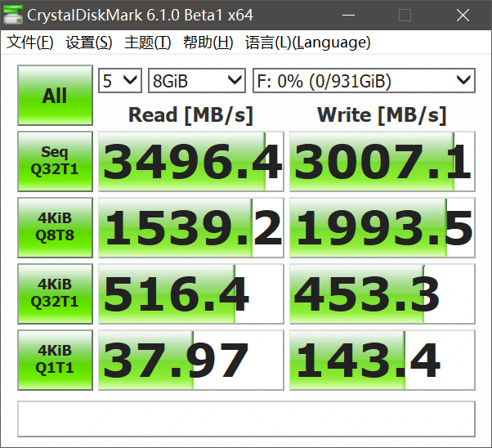
Task: Expand the 8GiB test size dropdown
Action: click(x=197, y=81)
